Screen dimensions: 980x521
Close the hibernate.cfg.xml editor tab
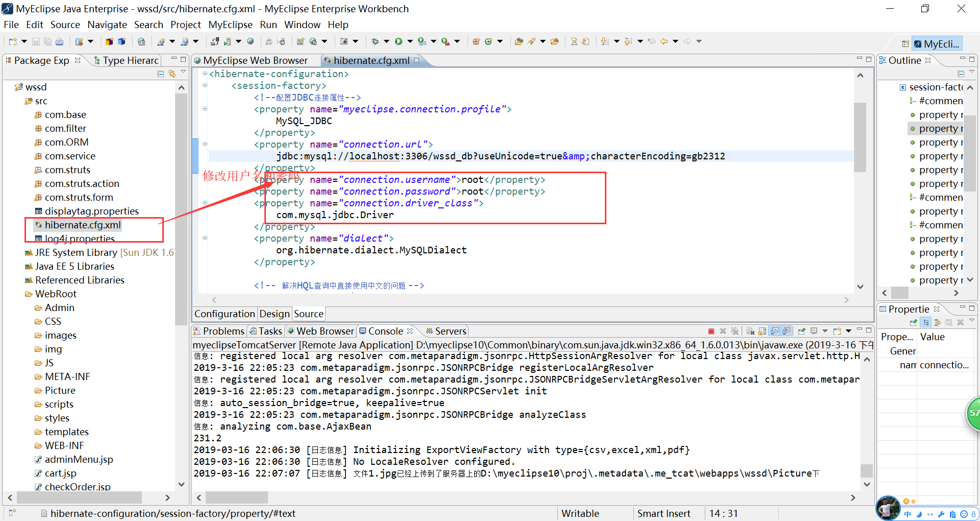[x=416, y=60]
